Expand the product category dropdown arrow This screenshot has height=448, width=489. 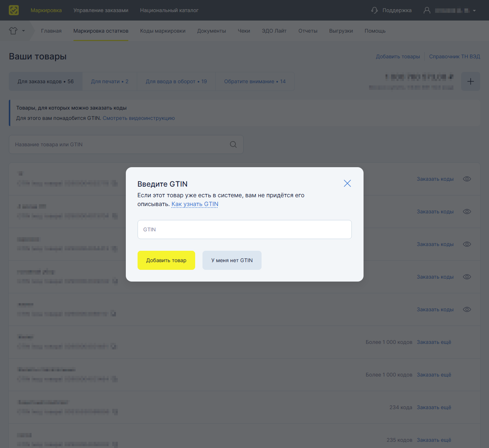point(23,31)
